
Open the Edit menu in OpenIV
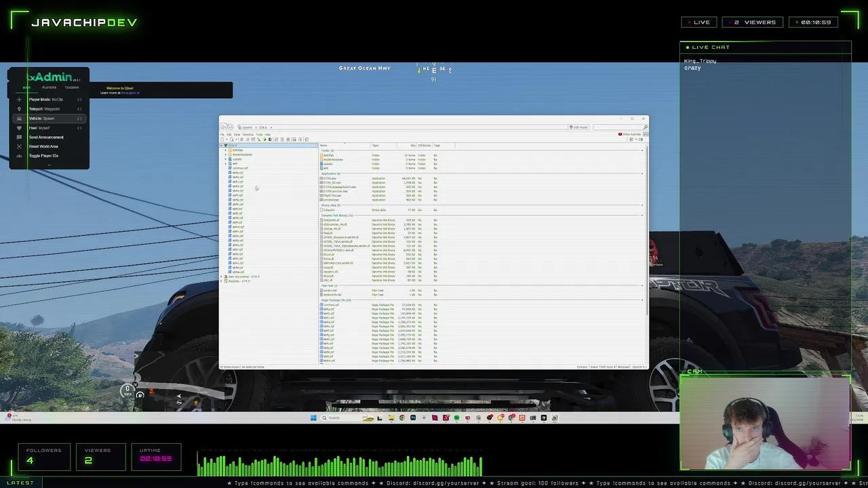tap(229, 134)
